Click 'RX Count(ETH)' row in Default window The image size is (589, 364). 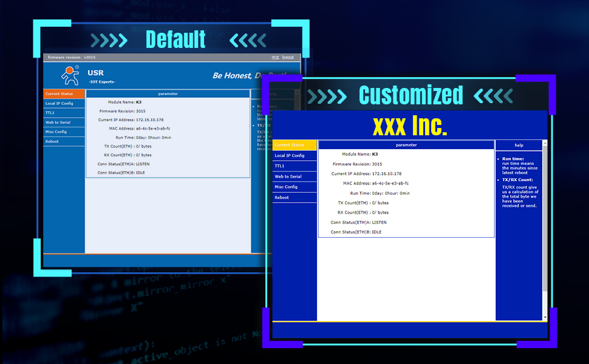(128, 155)
